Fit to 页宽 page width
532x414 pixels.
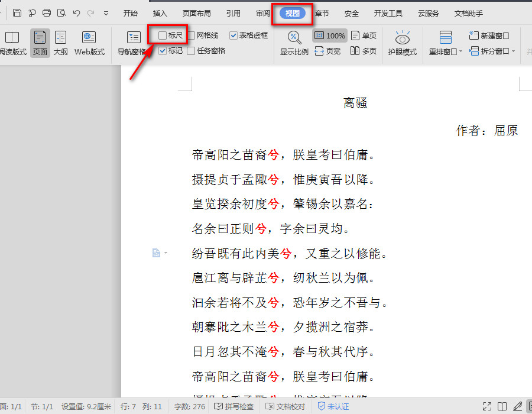coord(327,51)
